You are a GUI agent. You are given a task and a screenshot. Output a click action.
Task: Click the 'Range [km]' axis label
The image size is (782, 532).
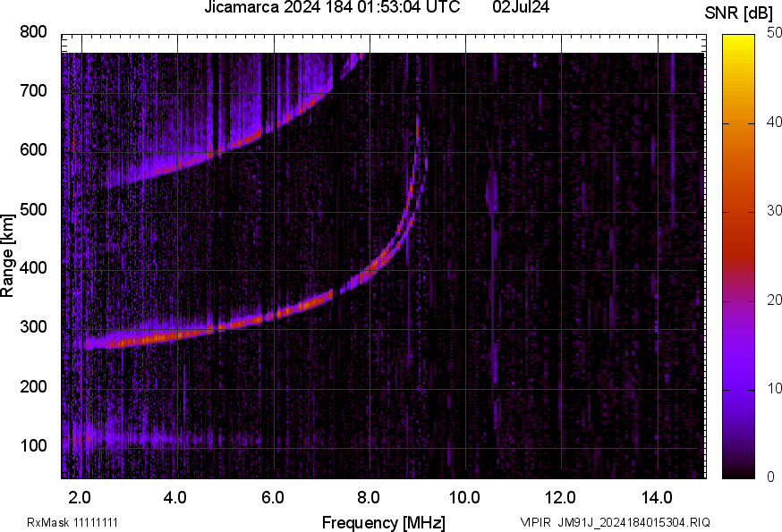(7, 256)
